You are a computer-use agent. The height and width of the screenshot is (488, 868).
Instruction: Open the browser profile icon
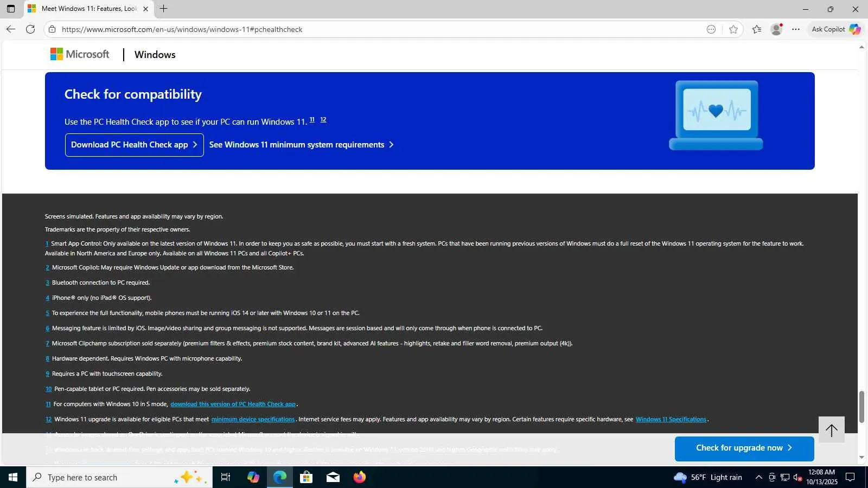point(776,29)
